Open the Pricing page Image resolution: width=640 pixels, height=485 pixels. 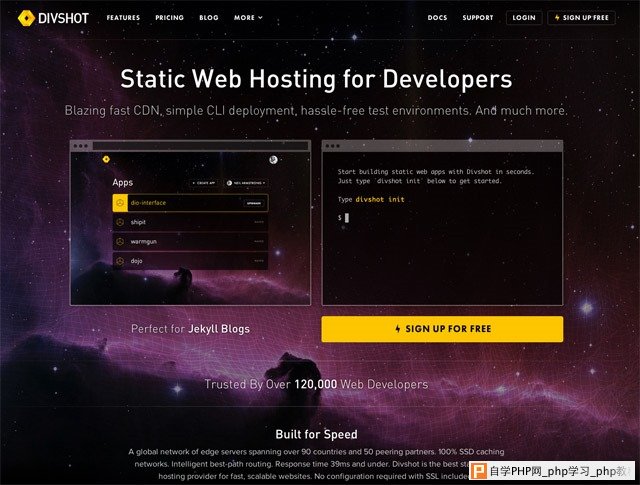169,18
